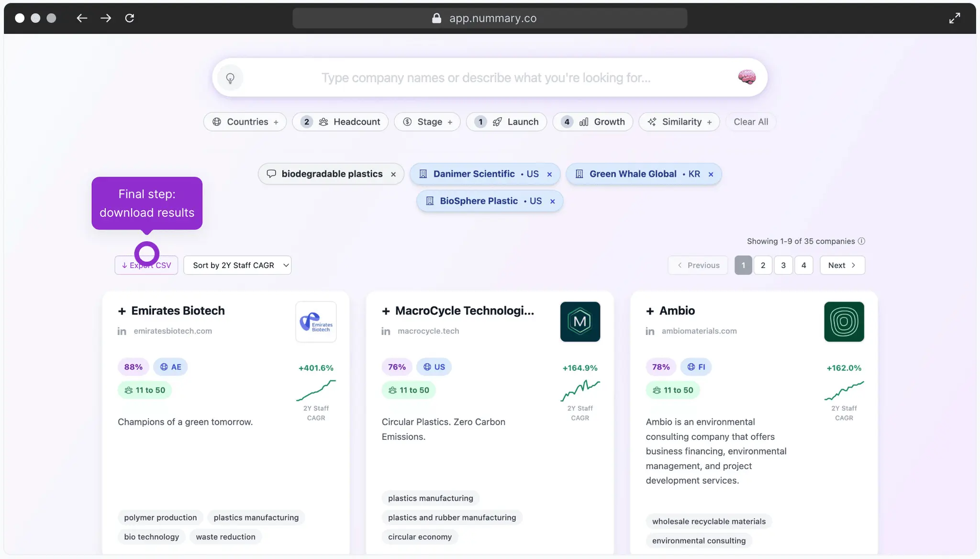Click the Ambio company title

tap(677, 311)
